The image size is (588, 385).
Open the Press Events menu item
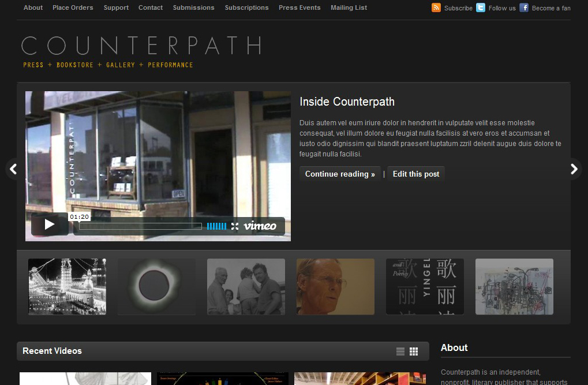[x=299, y=8]
